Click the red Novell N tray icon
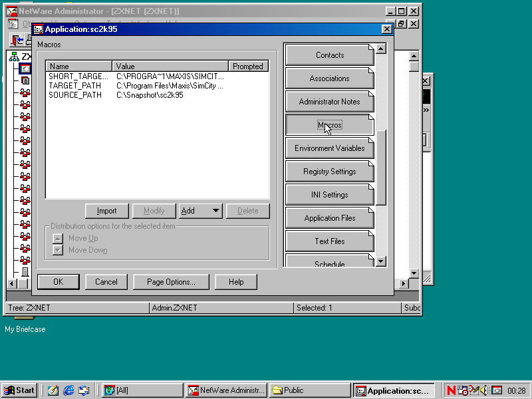This screenshot has height=399, width=532. tap(451, 390)
